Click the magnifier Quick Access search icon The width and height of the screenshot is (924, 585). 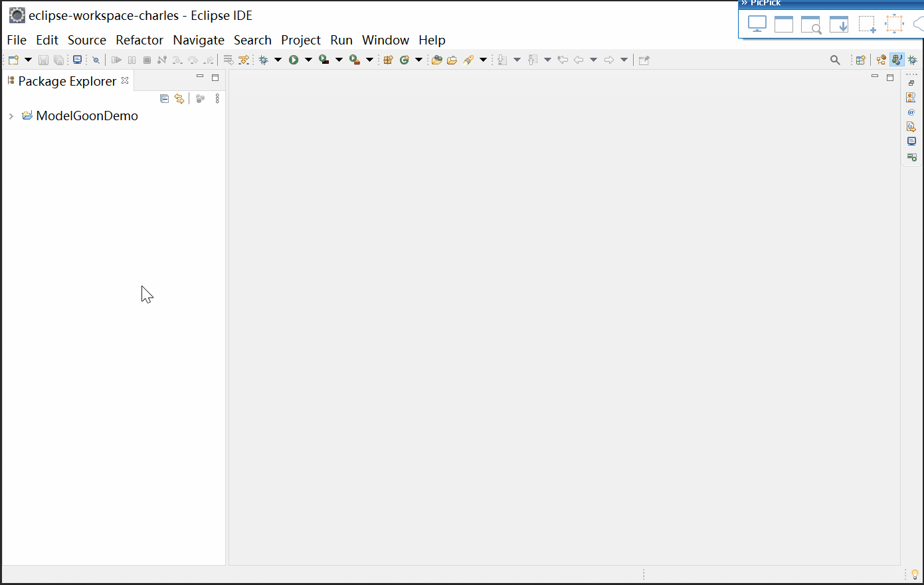835,60
